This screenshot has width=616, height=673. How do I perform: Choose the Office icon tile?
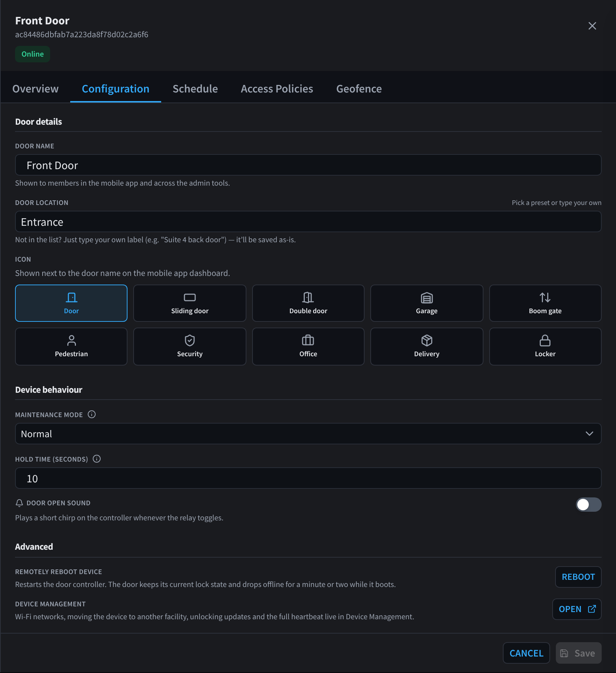click(308, 347)
